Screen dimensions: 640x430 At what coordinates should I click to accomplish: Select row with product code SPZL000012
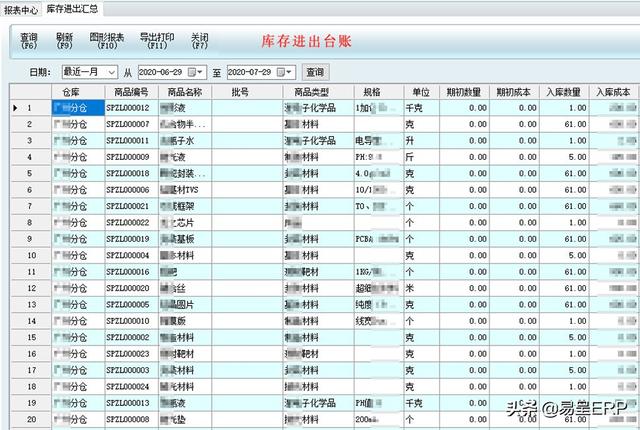point(128,107)
